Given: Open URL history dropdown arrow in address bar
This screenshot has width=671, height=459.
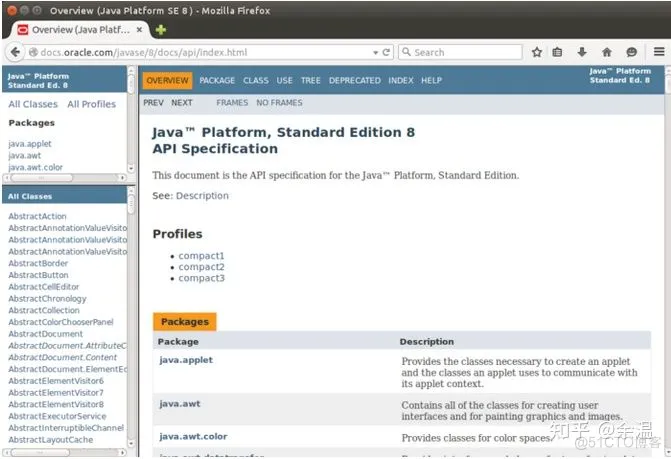Looking at the screenshot, I should (x=375, y=53).
